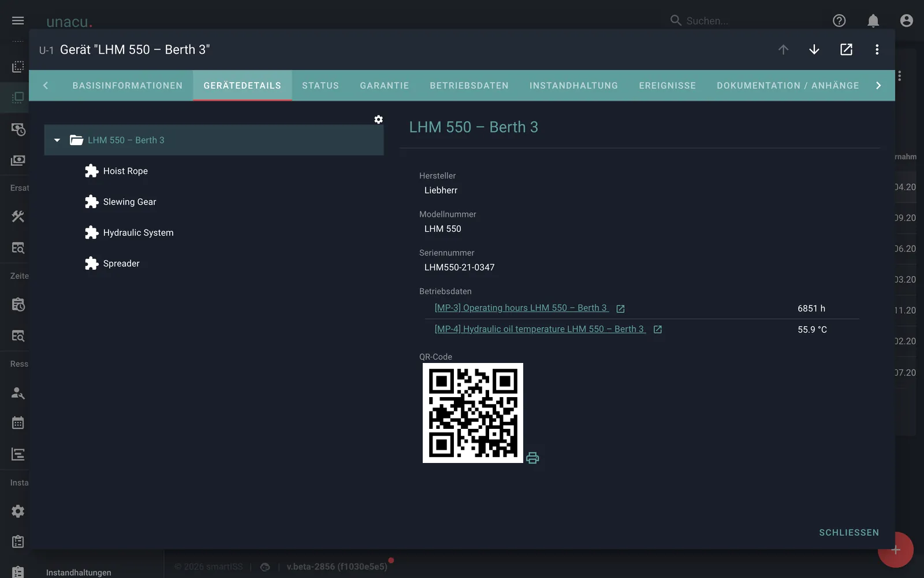This screenshot has width=924, height=578.
Task: Open Dokumentation / Anhänge tab
Action: click(788, 86)
